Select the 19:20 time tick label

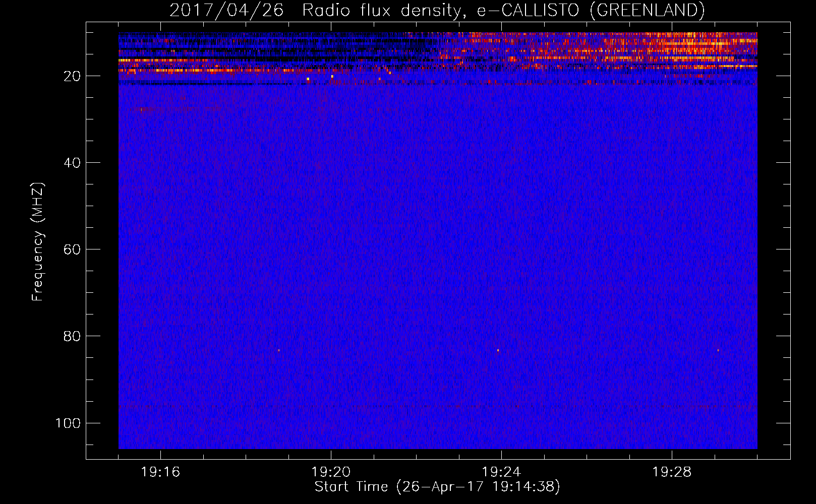coord(331,472)
